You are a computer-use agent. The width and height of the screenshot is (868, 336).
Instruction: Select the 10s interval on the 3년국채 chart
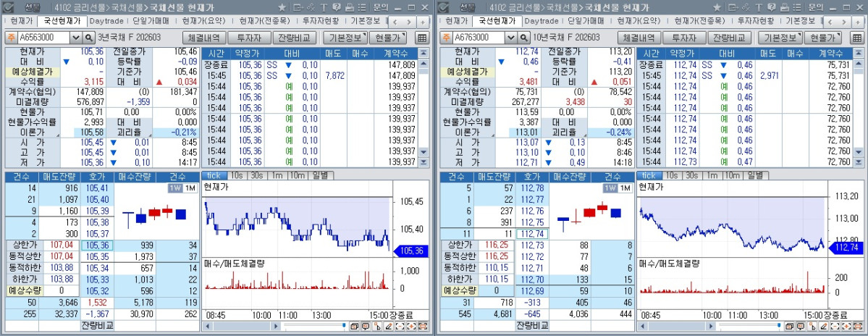[x=237, y=175]
